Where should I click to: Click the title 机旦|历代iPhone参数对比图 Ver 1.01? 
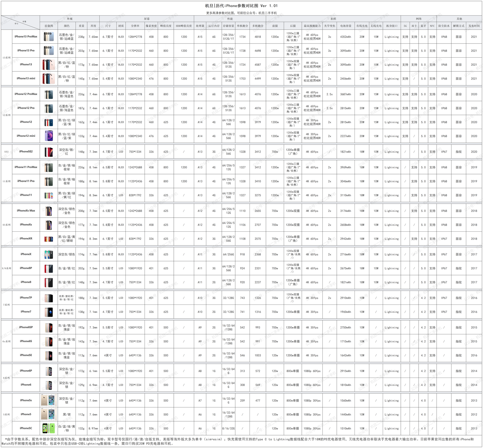[x=241, y=6]
